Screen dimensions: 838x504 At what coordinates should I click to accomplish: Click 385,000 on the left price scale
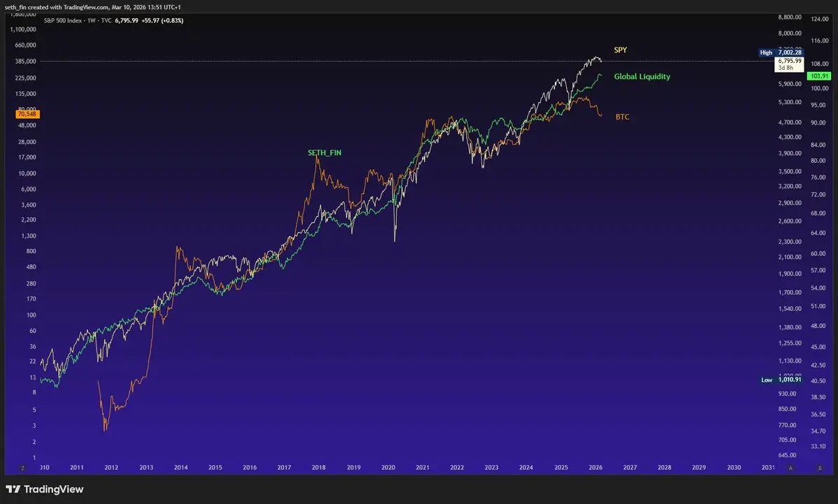click(x=26, y=62)
